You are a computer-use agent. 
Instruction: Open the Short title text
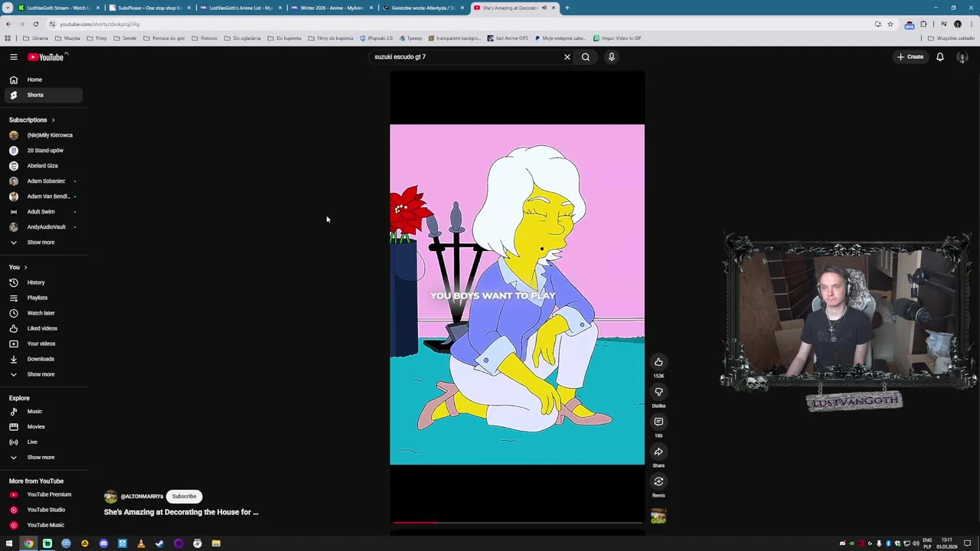pos(181,512)
